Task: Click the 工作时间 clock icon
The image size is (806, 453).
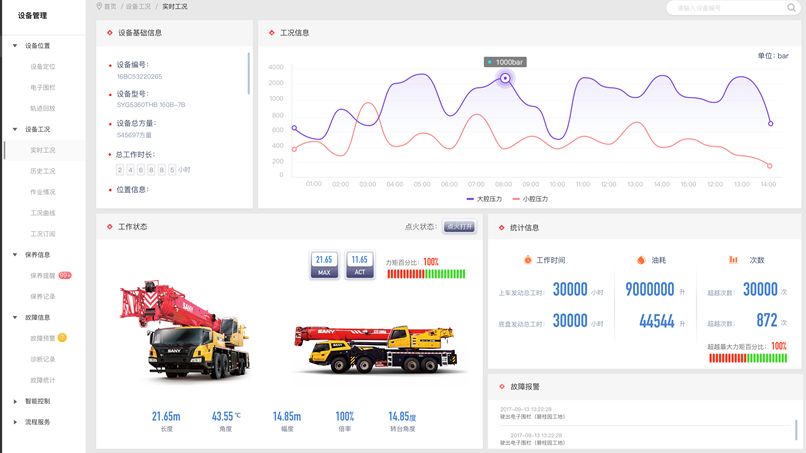Action: point(528,260)
